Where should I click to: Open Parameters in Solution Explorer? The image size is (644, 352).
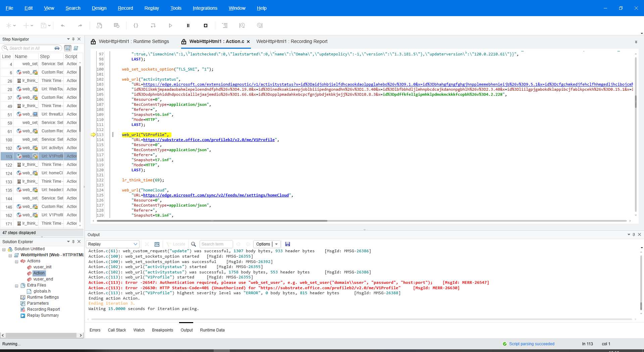click(x=38, y=303)
